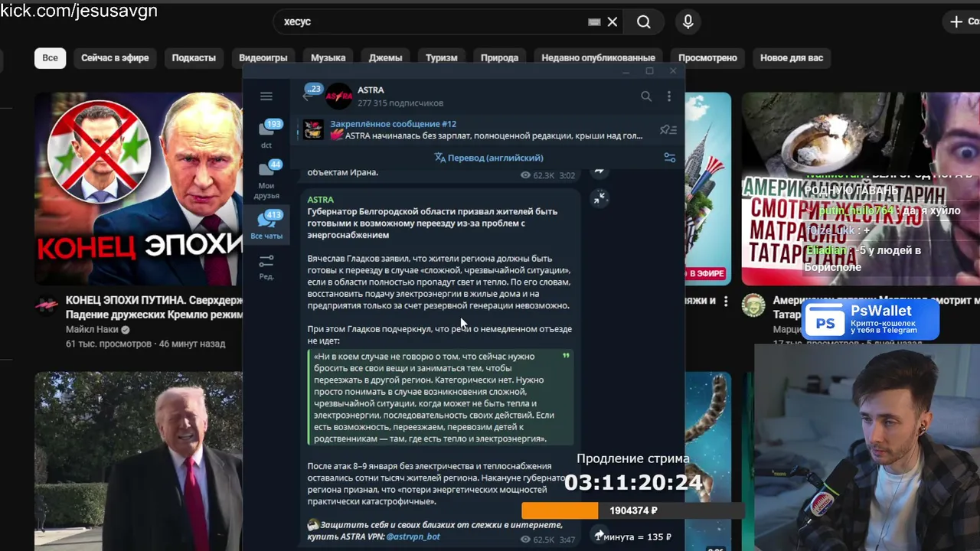
Task: Select the Все filter chip
Action: tap(50, 57)
